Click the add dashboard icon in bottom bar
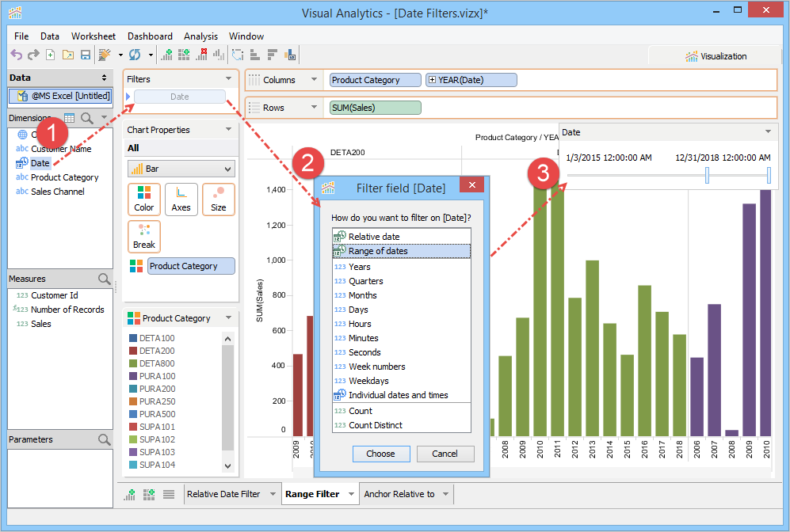 pos(148,494)
